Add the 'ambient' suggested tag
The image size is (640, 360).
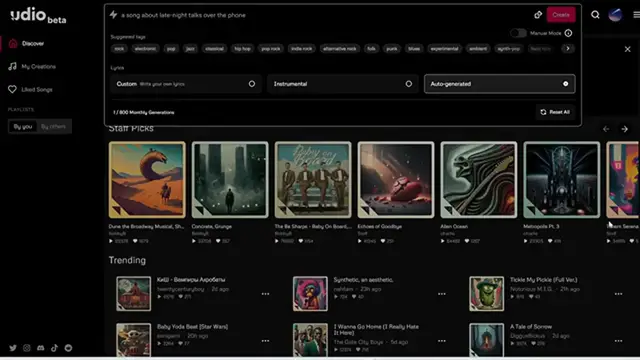478,49
